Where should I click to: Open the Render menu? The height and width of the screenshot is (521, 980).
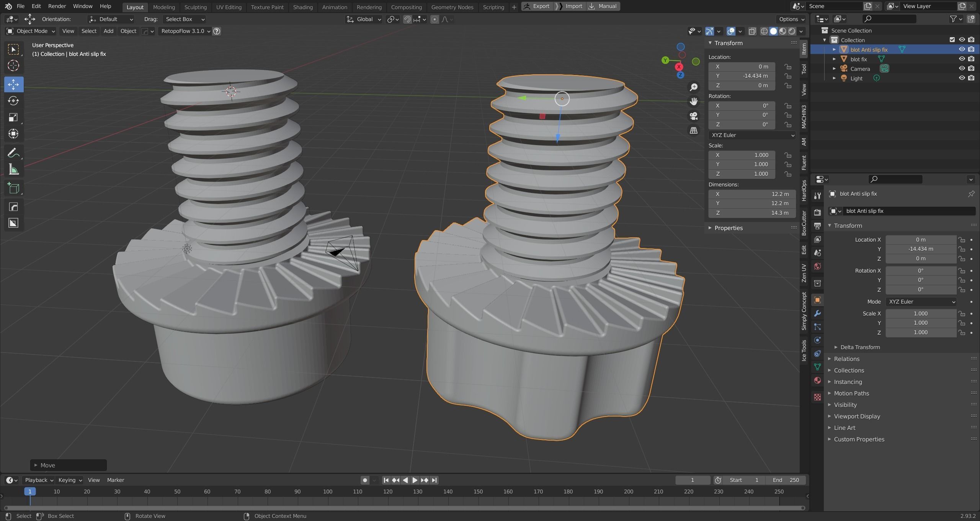[57, 6]
